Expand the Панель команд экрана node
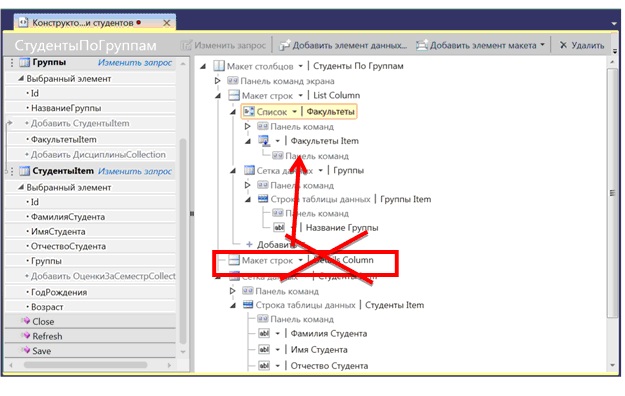The height and width of the screenshot is (396, 625). (x=217, y=81)
